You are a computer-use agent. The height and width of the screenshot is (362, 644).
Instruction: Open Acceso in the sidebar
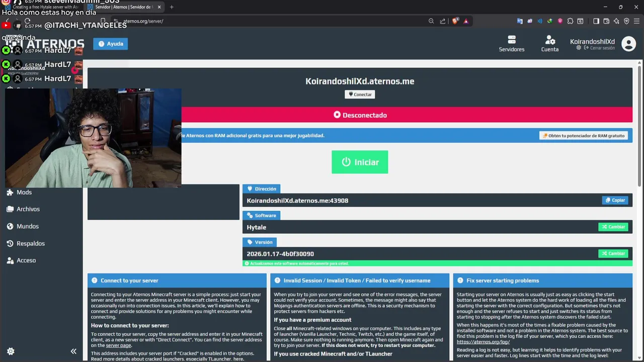tap(21, 260)
